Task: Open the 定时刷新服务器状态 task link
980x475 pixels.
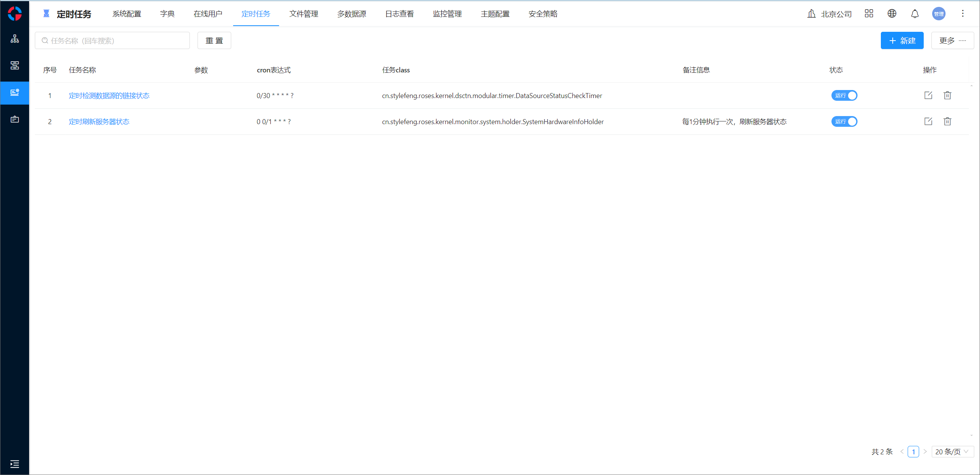Action: click(x=99, y=121)
